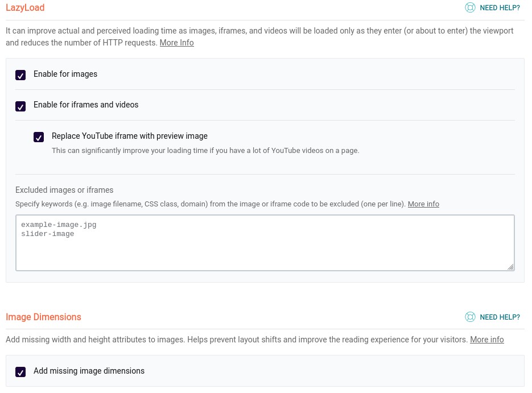The width and height of the screenshot is (532, 393).
Task: Click the Excluded images or iframes label
Action: tap(64, 190)
